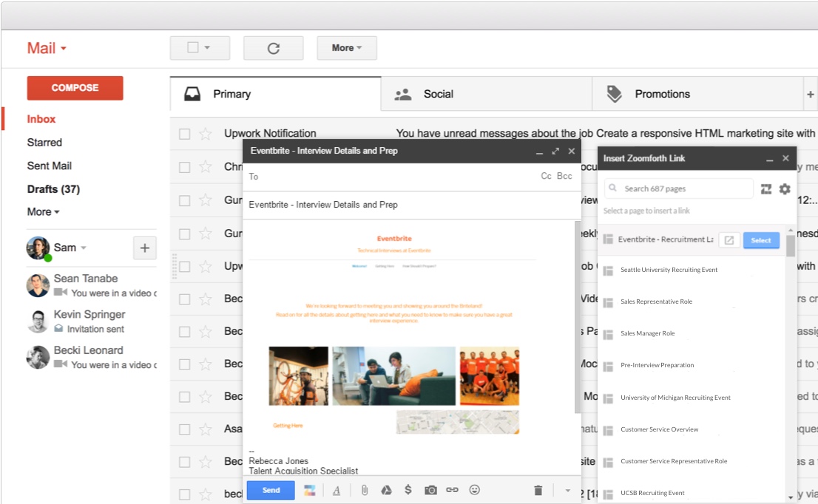
Task: Click the compose subject field
Action: (412, 205)
